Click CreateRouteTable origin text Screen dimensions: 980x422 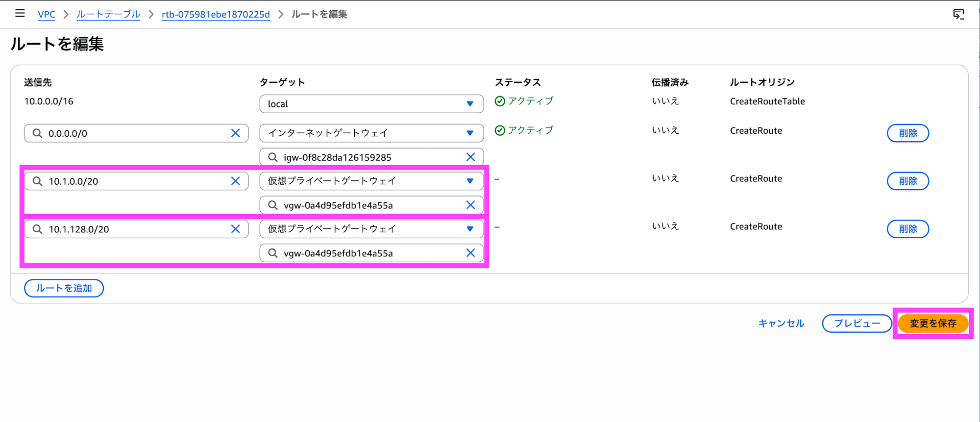tap(767, 101)
